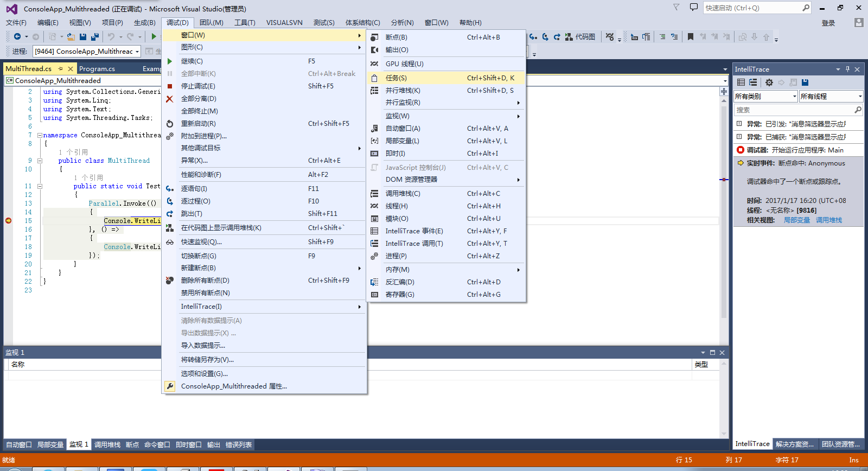Screen dimensions: 868x471
Task: Choose Attach to Process (附加到进程)
Action: pyautogui.click(x=264, y=136)
